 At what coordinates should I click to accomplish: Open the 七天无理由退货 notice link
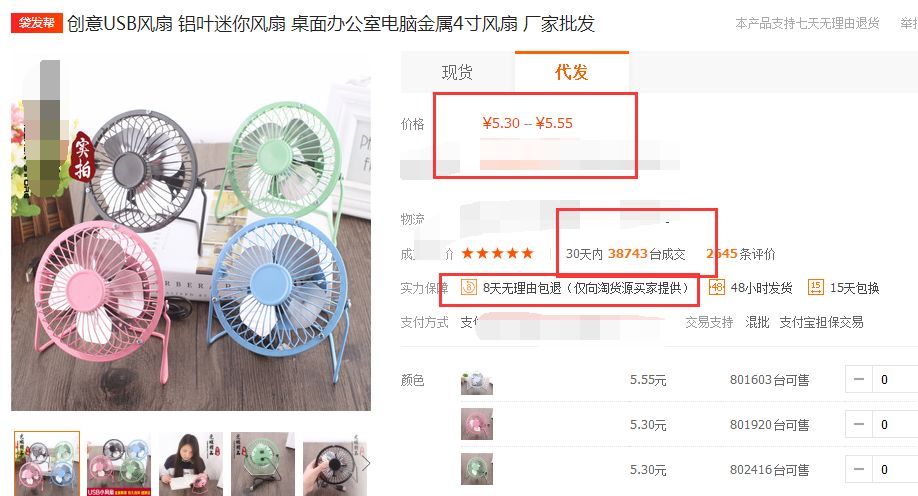[x=807, y=23]
